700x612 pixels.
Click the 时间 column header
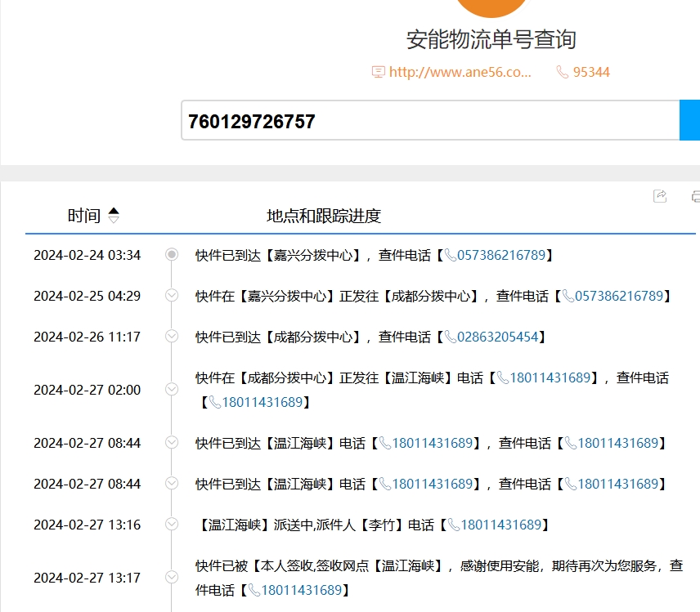(x=84, y=216)
